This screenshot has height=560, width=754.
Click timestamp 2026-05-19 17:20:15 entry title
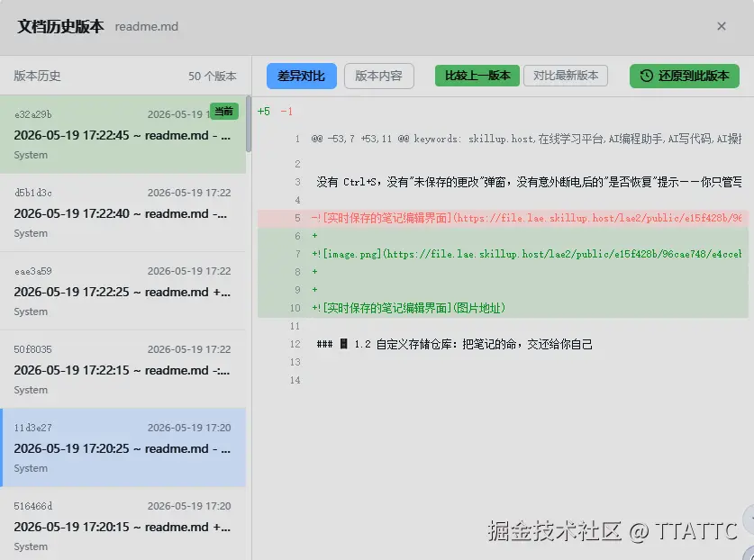point(122,527)
